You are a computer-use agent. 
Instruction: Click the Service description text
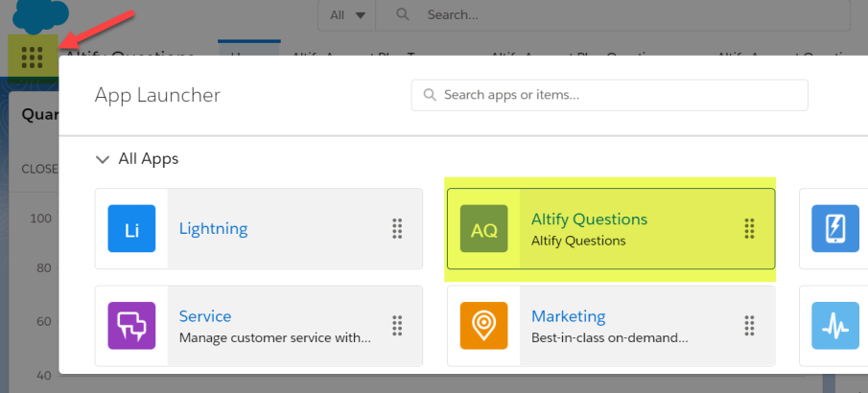pos(275,337)
